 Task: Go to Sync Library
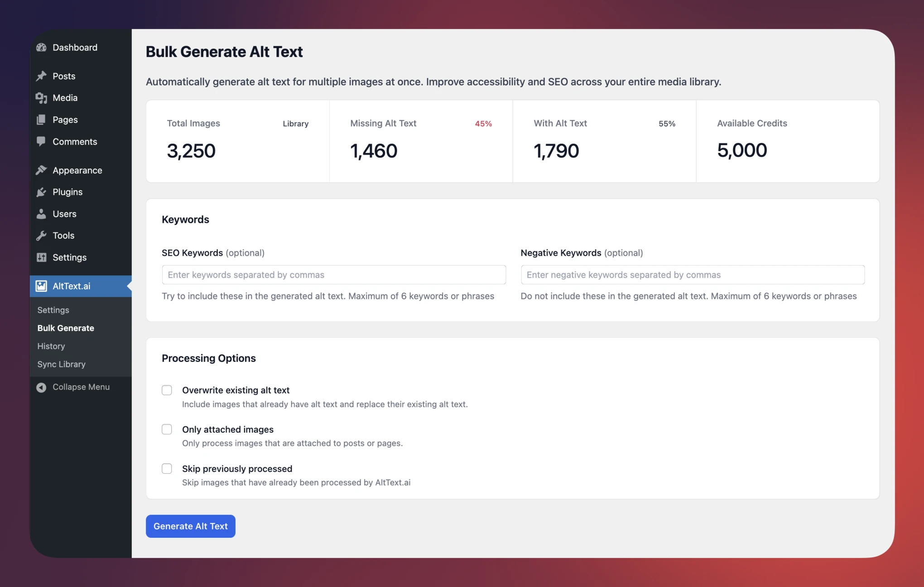click(x=61, y=364)
